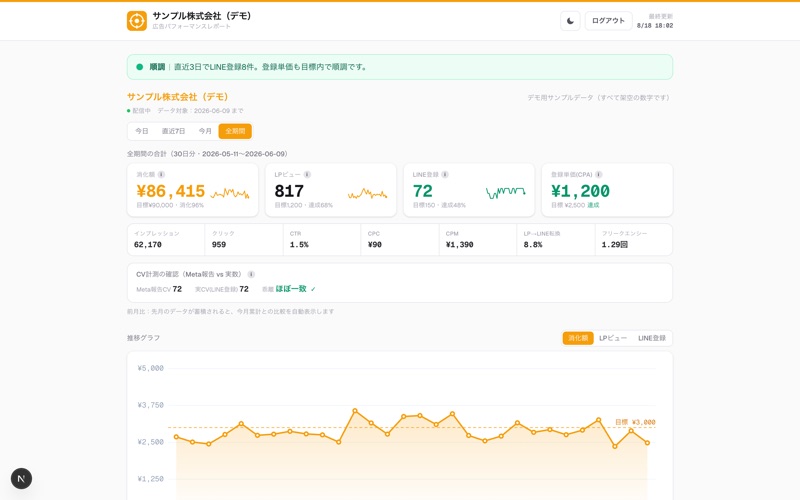Click the orange サンプル株式会社（デモ） section heading

click(178, 97)
